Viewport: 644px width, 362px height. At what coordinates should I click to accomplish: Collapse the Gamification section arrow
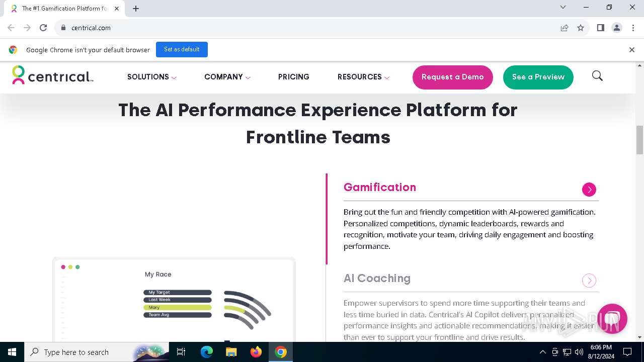[589, 190]
